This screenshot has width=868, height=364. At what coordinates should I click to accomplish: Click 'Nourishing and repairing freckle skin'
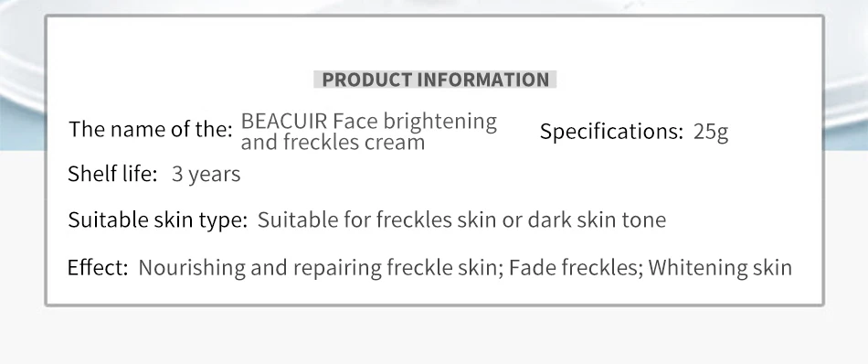[x=317, y=268]
